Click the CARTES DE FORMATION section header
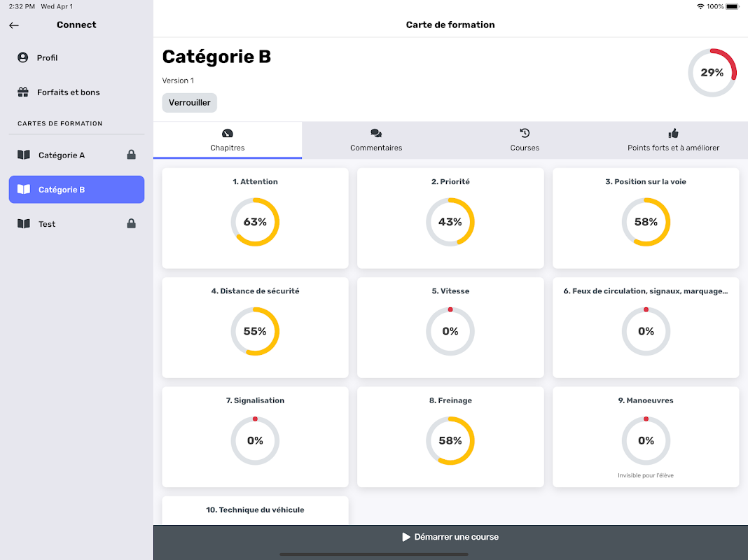The height and width of the screenshot is (560, 748). (x=60, y=123)
